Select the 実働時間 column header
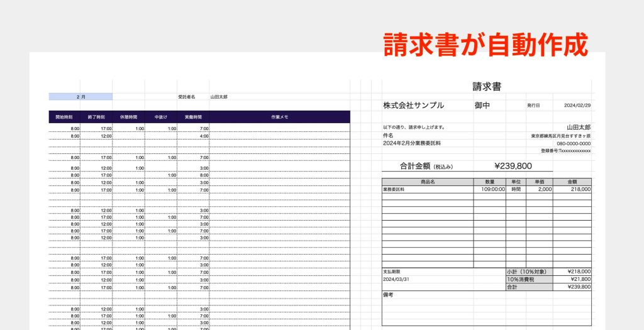Image resolution: width=644 pixels, height=330 pixels. point(193,117)
